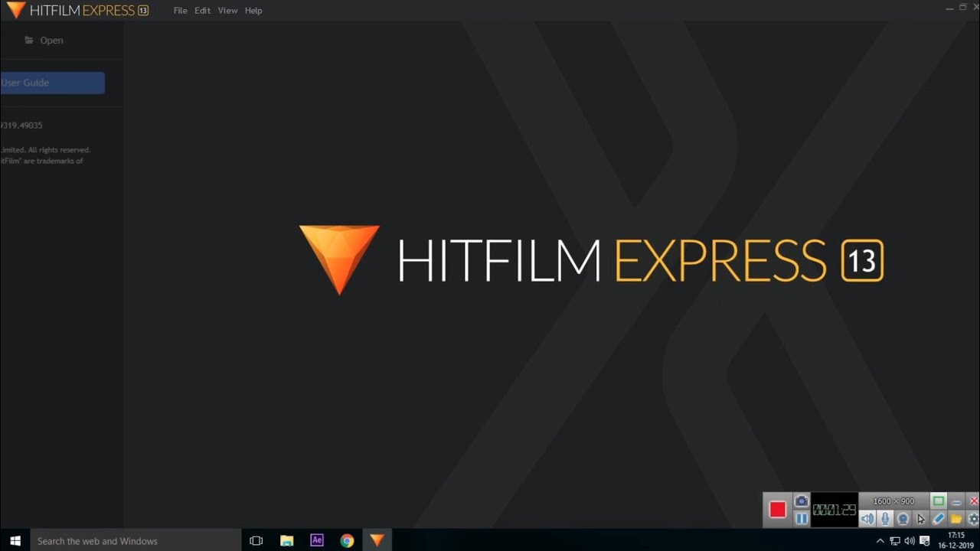Toggle webcam overlay in recorder toolbar

[x=903, y=519]
